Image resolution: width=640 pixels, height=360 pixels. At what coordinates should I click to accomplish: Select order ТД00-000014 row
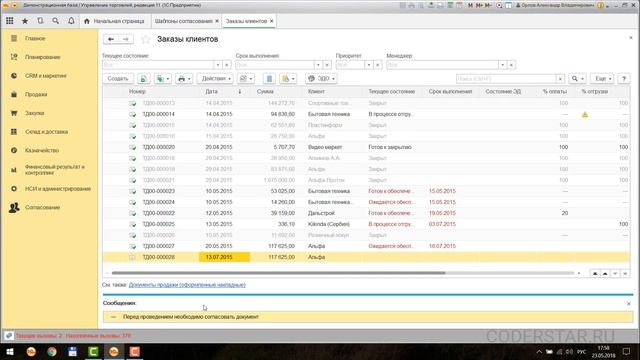(x=366, y=114)
